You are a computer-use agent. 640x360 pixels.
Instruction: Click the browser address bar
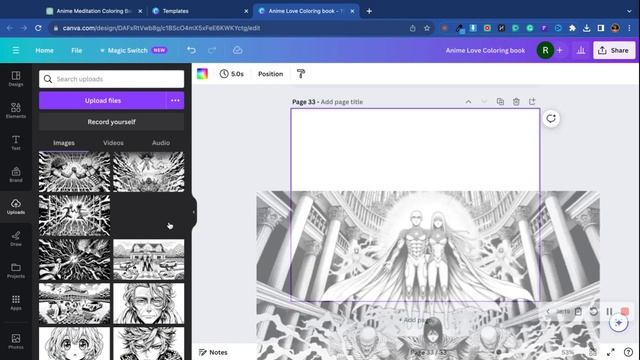[229, 28]
